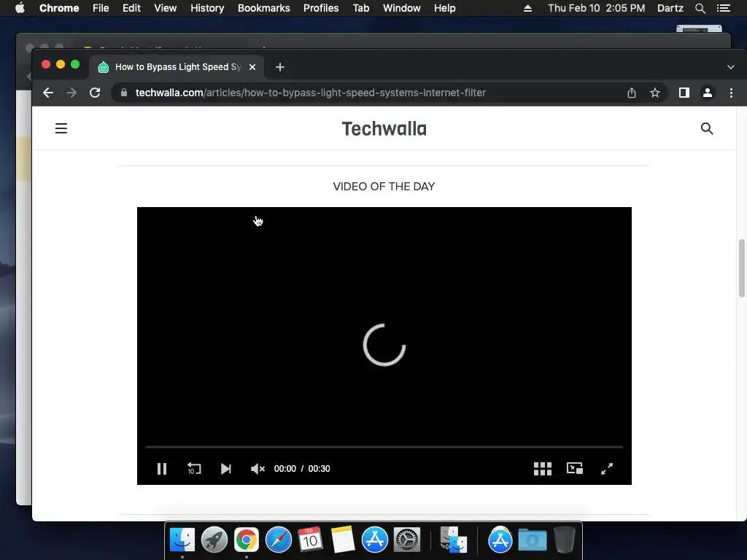The image size is (747, 560).
Task: Open Google Chrome from the Dock
Action: [x=247, y=540]
